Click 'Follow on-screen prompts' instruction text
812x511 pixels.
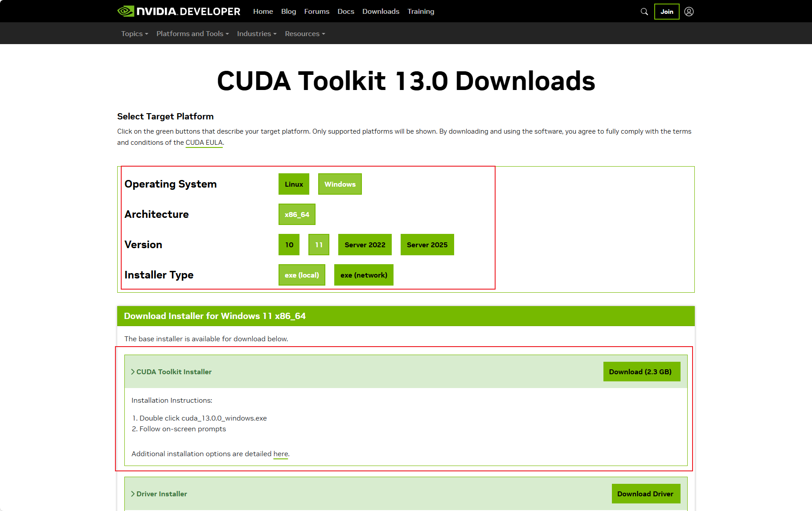click(x=183, y=429)
